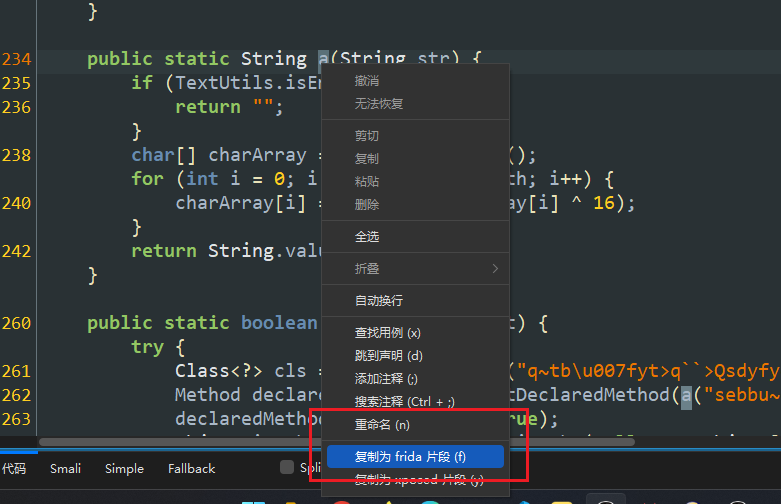Image resolution: width=781 pixels, height=504 pixels.
Task: Click line number 262 in gutter
Action: click(16, 395)
